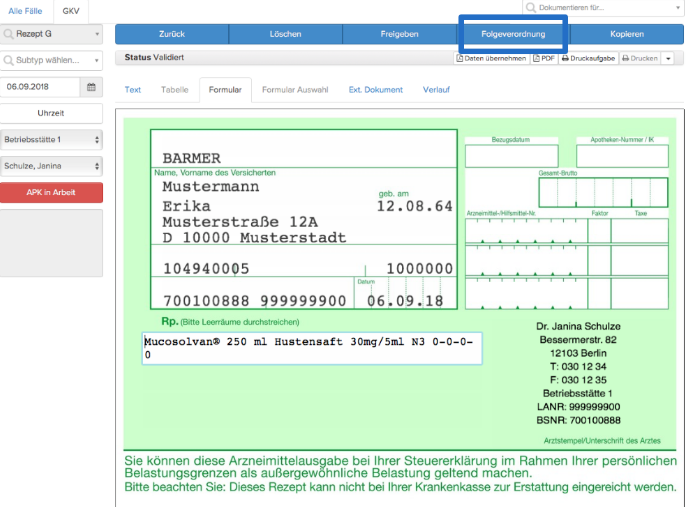Open the Betriebsstätte 1 selector
This screenshot has height=507, width=691.
point(51,140)
